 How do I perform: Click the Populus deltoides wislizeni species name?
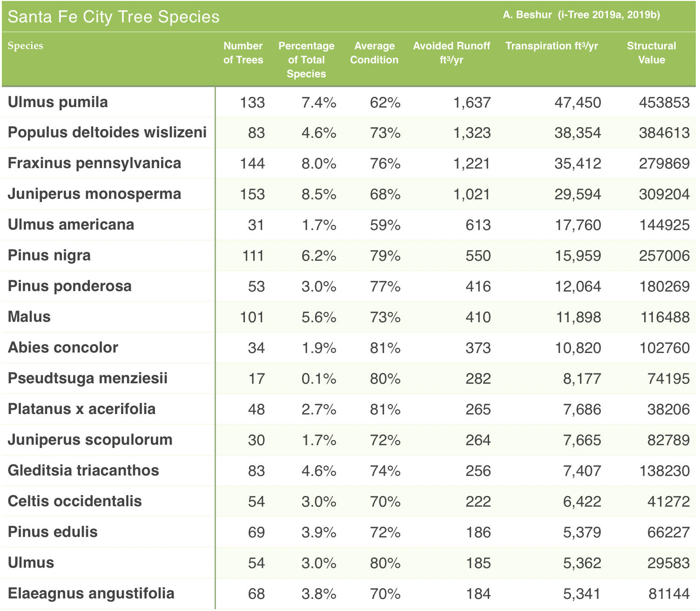107,132
